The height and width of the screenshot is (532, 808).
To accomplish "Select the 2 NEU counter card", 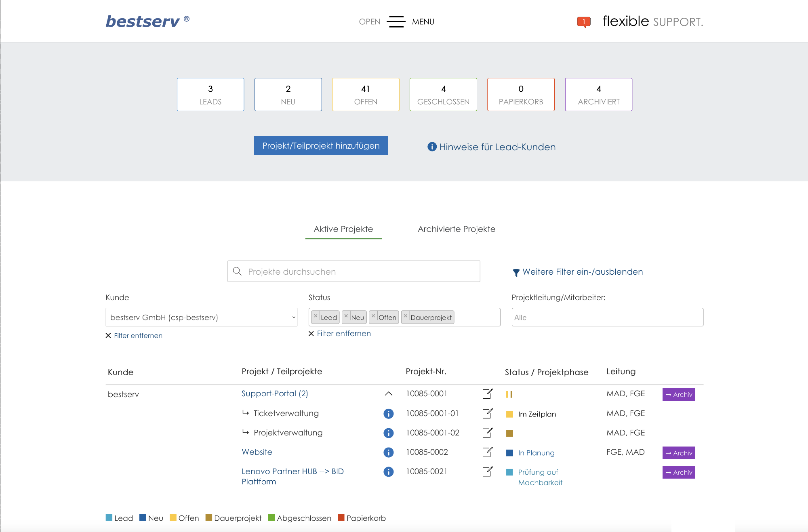I will coord(288,95).
